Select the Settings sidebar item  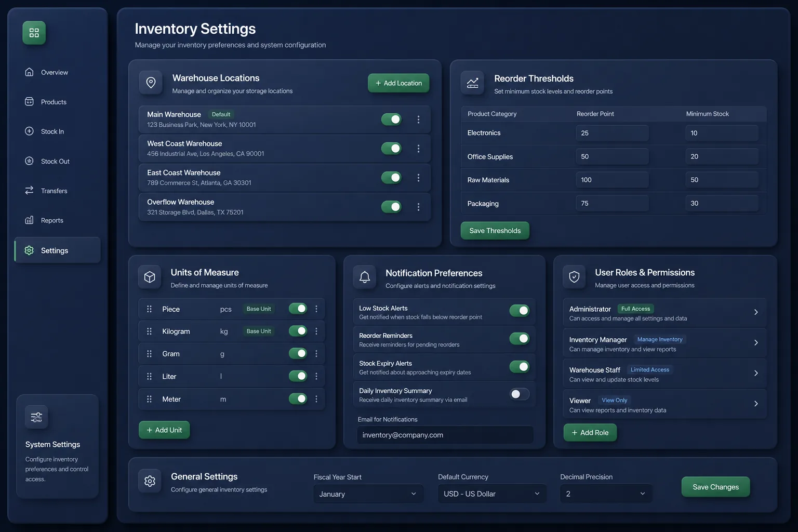pyautogui.click(x=57, y=250)
